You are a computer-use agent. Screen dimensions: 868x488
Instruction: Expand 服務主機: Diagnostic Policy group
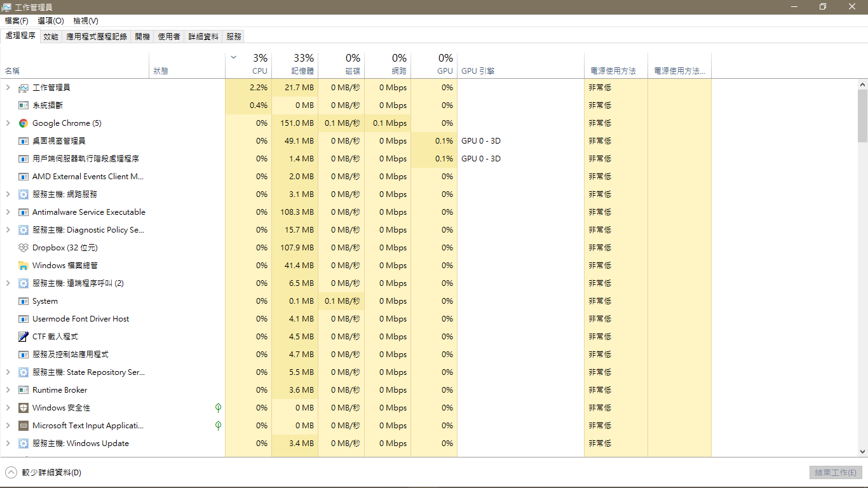pos(8,230)
